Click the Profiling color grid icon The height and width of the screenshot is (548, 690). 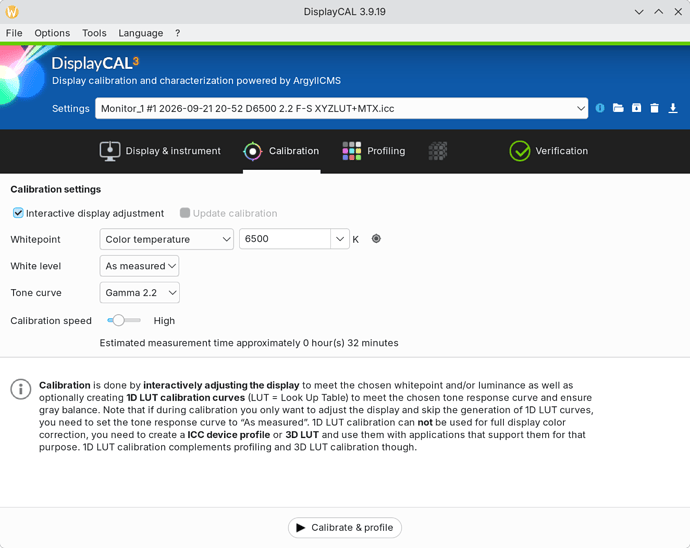tap(352, 151)
